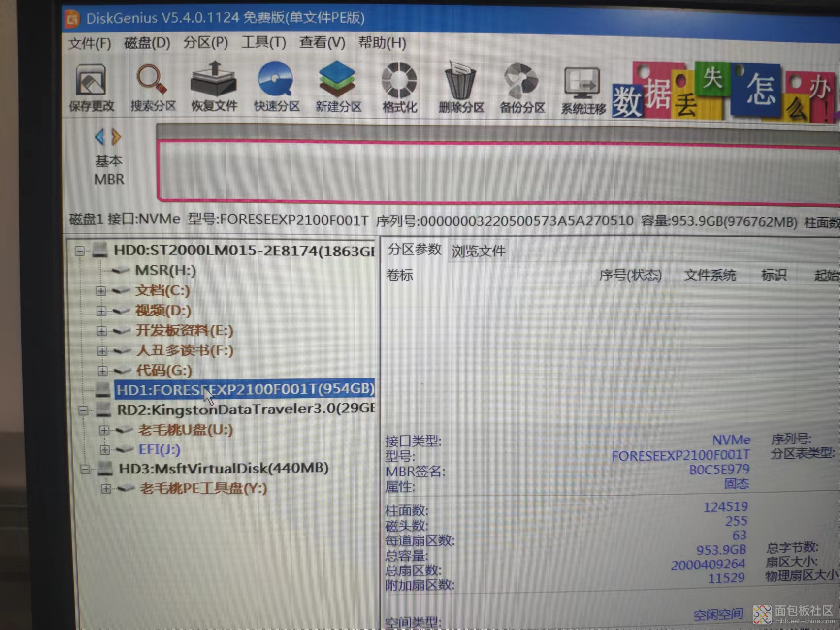
Task: Select the MSR(H:) partition
Action: point(165,270)
